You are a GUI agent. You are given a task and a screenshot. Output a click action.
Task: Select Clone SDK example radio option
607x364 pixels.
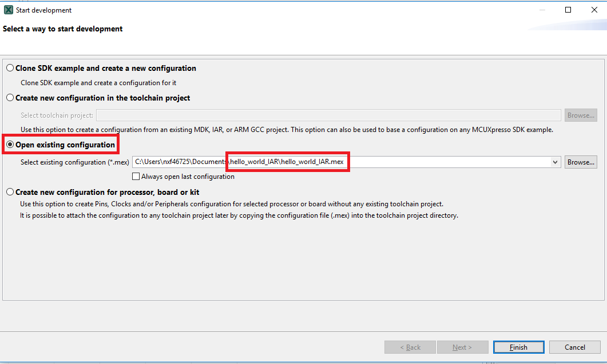[10, 68]
